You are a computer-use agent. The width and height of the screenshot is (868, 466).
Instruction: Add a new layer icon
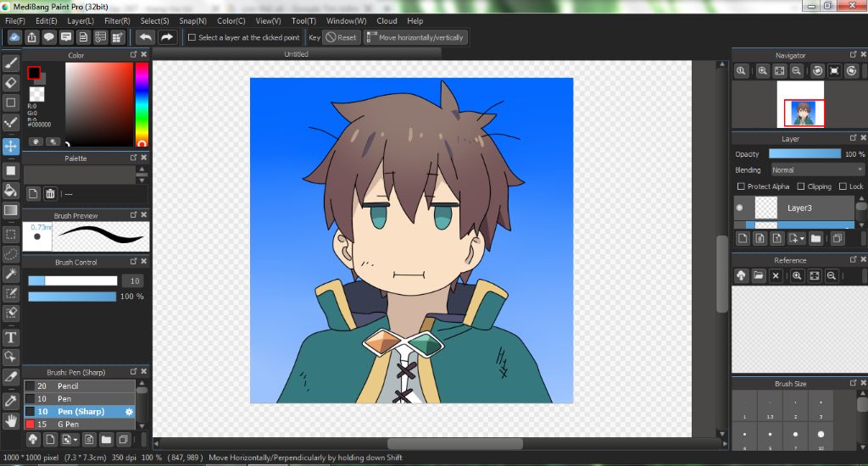point(743,239)
